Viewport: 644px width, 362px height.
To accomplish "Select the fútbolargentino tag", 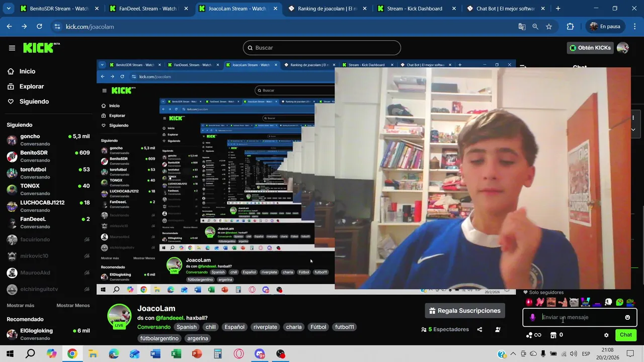I will [x=159, y=338].
